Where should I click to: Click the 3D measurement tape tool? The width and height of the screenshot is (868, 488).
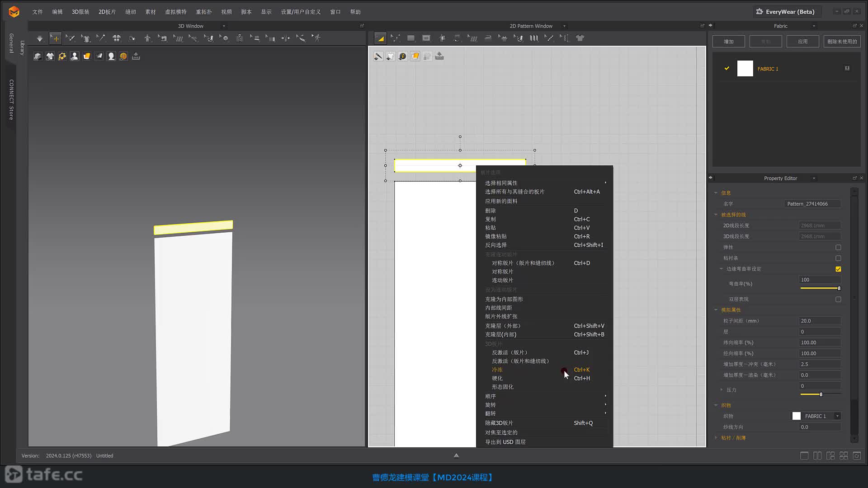301,38
